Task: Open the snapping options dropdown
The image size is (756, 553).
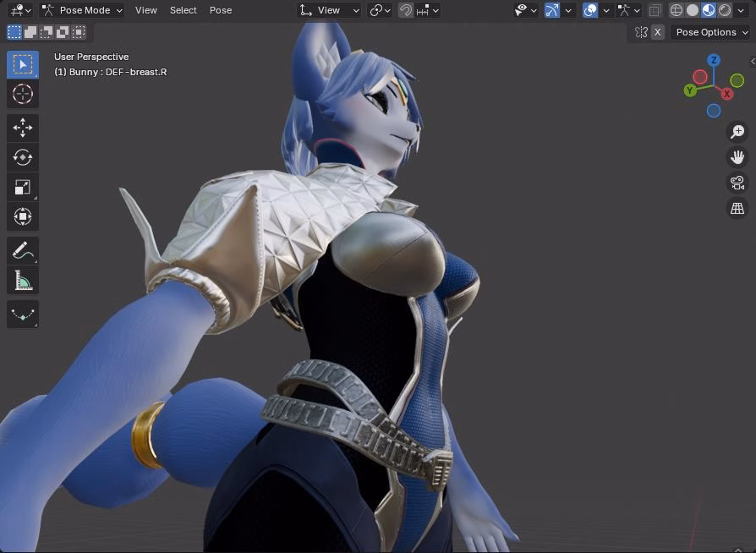Action: 428,10
